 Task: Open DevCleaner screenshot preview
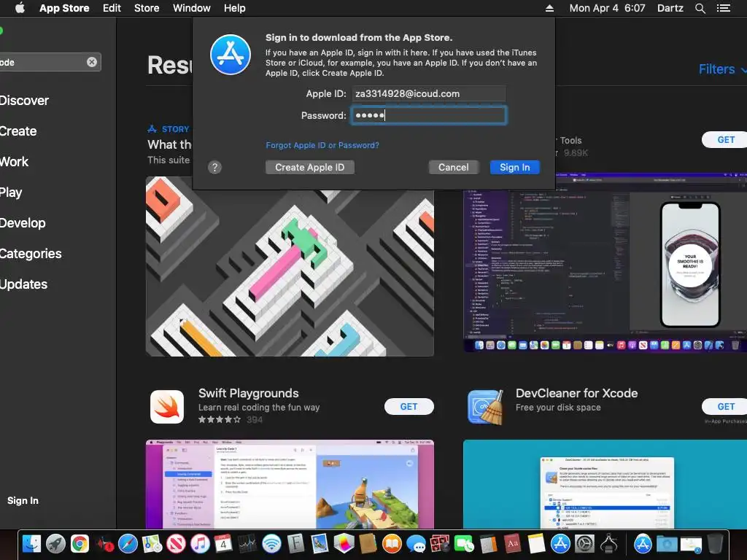(x=605, y=484)
